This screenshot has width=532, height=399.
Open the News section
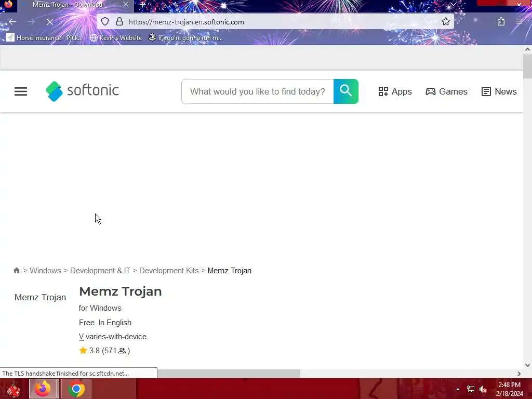click(x=499, y=91)
